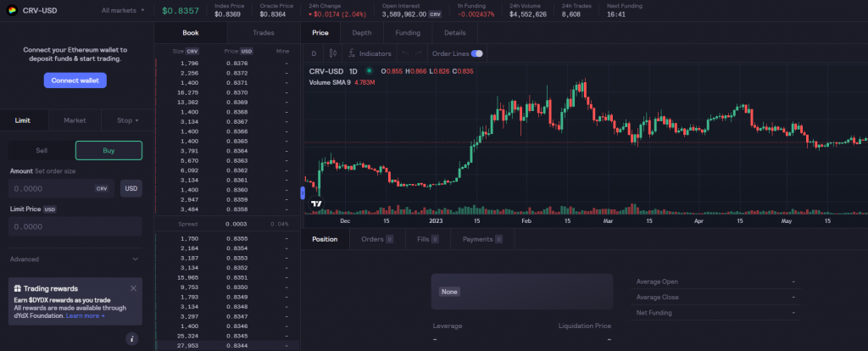The width and height of the screenshot is (868, 351).
Task: Open the Fills tab
Action: [x=427, y=239]
